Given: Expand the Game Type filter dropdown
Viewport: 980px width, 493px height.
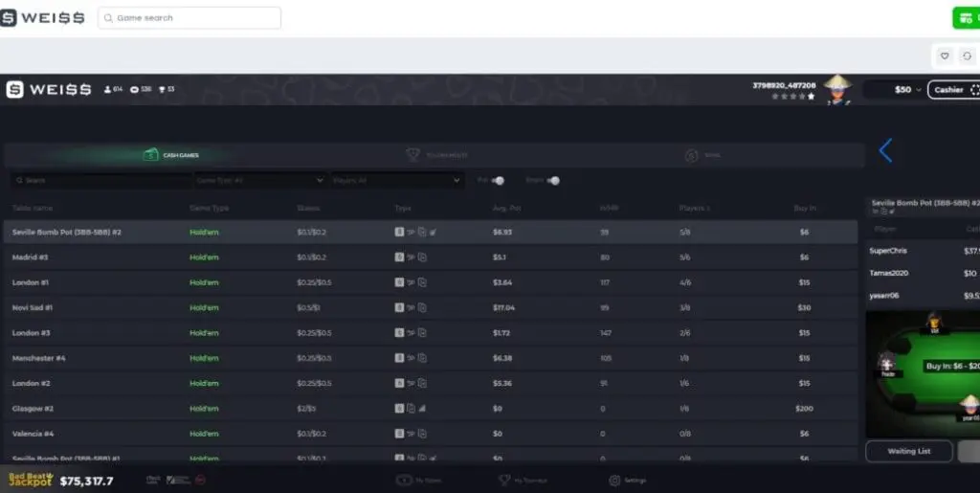Looking at the screenshot, I should [x=259, y=180].
